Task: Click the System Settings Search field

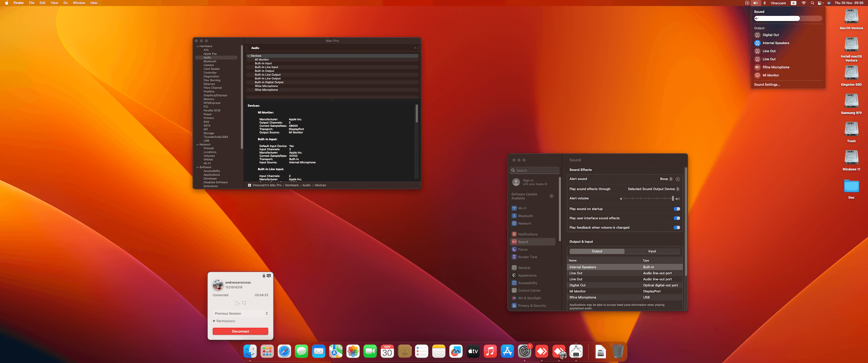Action: (535, 171)
